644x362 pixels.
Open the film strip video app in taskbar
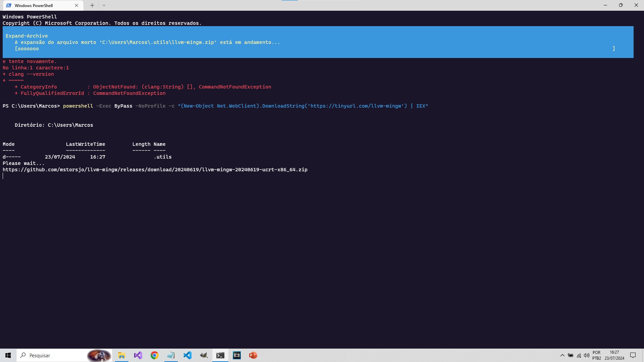[x=236, y=355]
